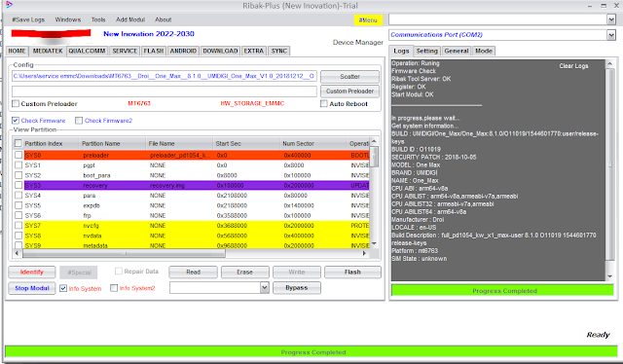Switch to the HOME tab
The height and width of the screenshot is (364, 623).
[x=17, y=51]
